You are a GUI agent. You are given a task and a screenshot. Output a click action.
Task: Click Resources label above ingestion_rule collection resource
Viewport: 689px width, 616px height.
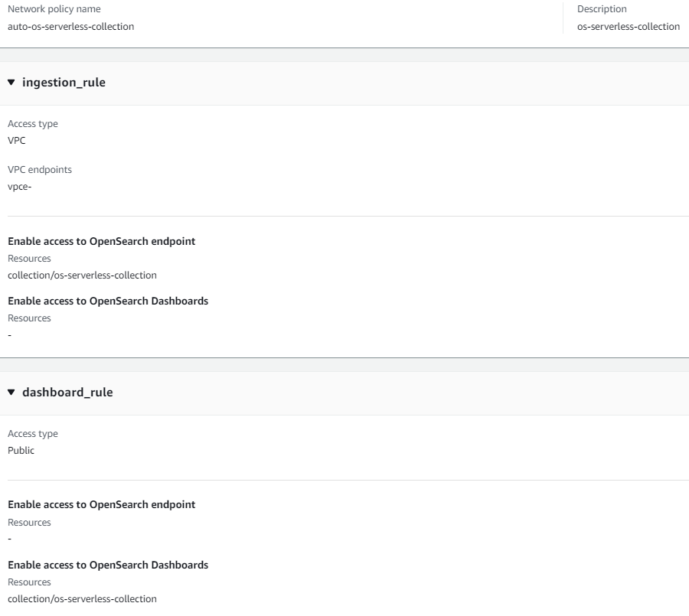click(29, 259)
